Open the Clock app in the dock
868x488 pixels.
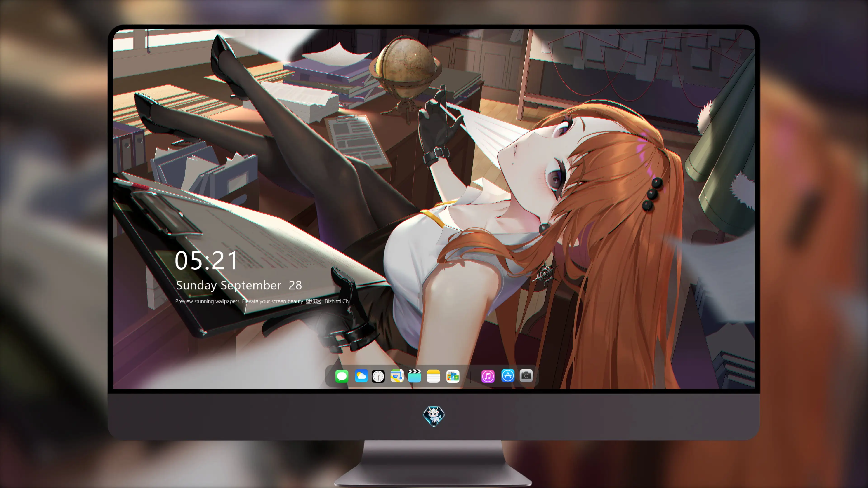(x=378, y=376)
